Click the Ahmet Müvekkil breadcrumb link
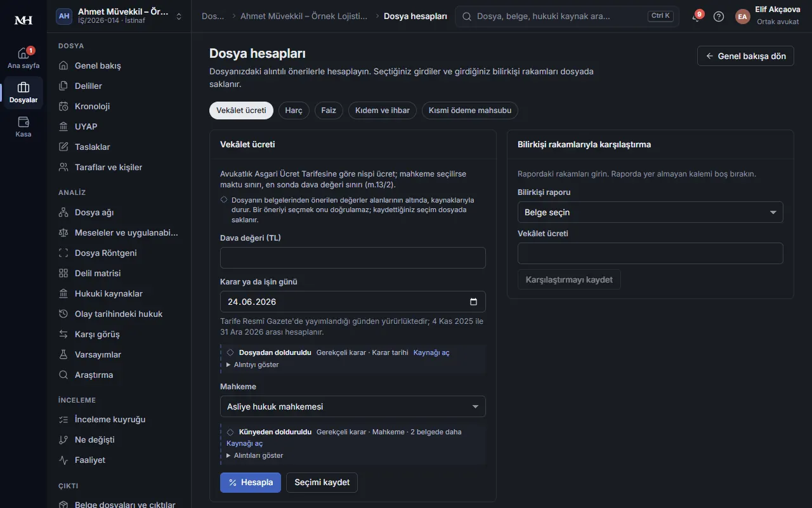This screenshot has height=508, width=812. click(x=304, y=17)
